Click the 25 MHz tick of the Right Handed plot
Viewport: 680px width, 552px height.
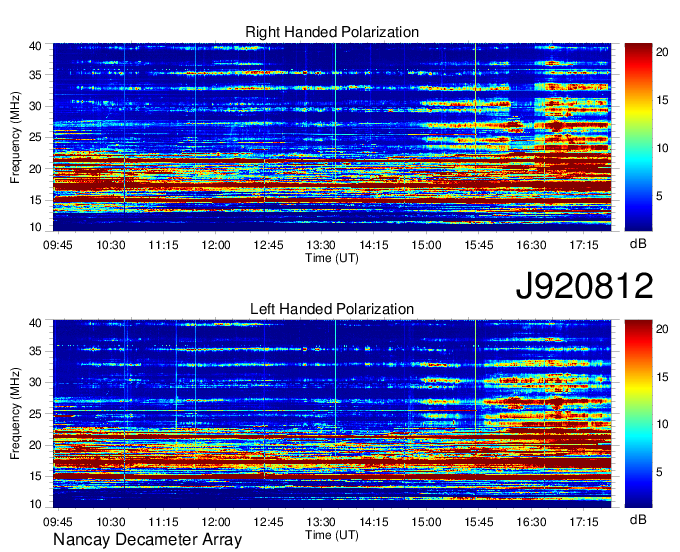pyautogui.click(x=35, y=137)
